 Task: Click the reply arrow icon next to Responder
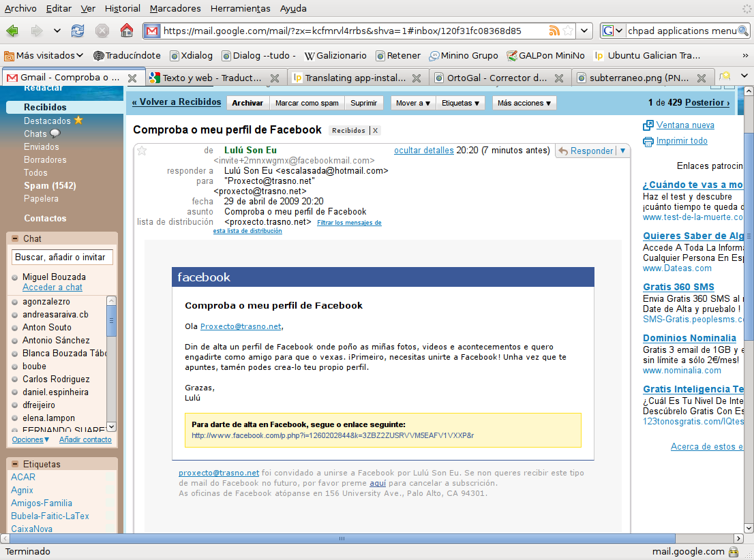coord(563,151)
